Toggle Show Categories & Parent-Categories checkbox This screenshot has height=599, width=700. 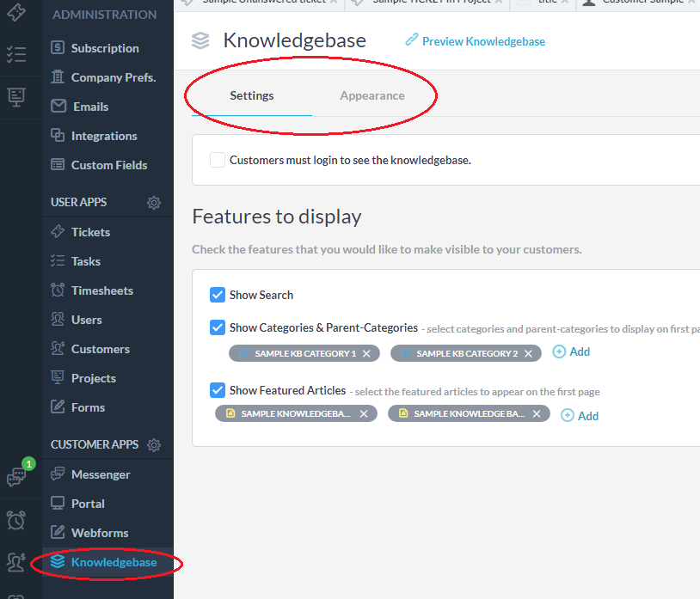(218, 327)
